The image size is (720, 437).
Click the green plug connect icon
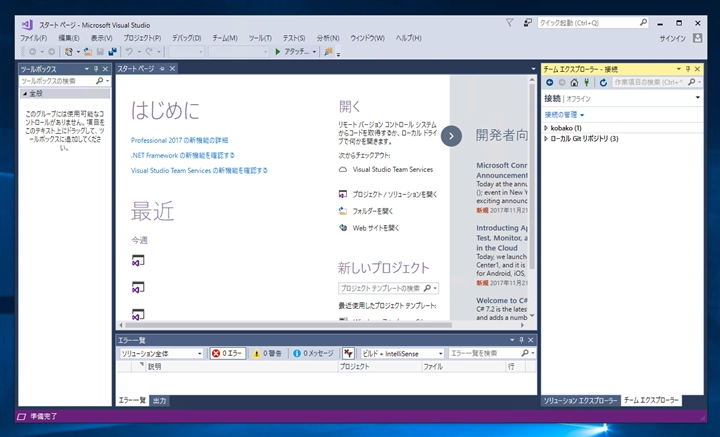(586, 82)
